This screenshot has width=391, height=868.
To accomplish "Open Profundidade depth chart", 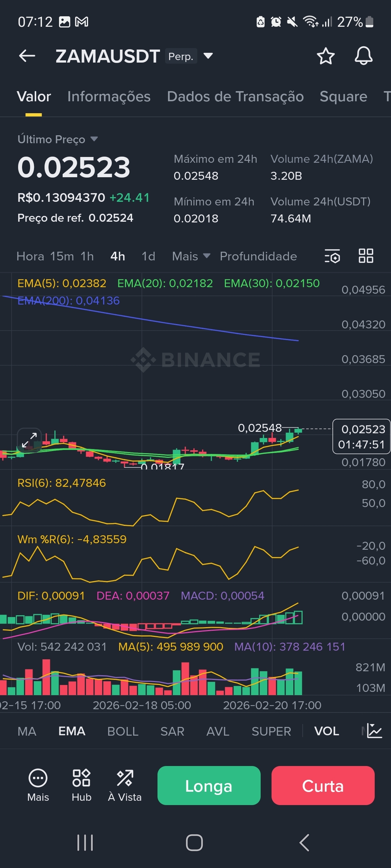I will coord(258,256).
